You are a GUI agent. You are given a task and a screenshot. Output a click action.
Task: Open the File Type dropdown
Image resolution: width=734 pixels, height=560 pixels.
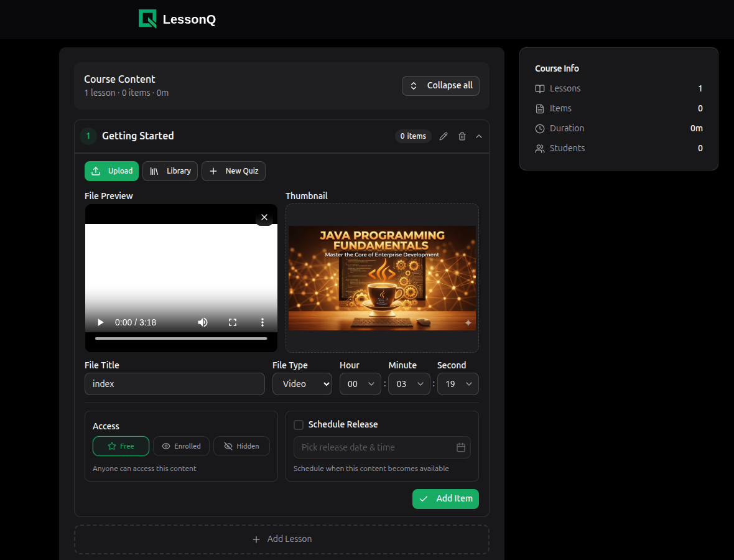click(302, 384)
